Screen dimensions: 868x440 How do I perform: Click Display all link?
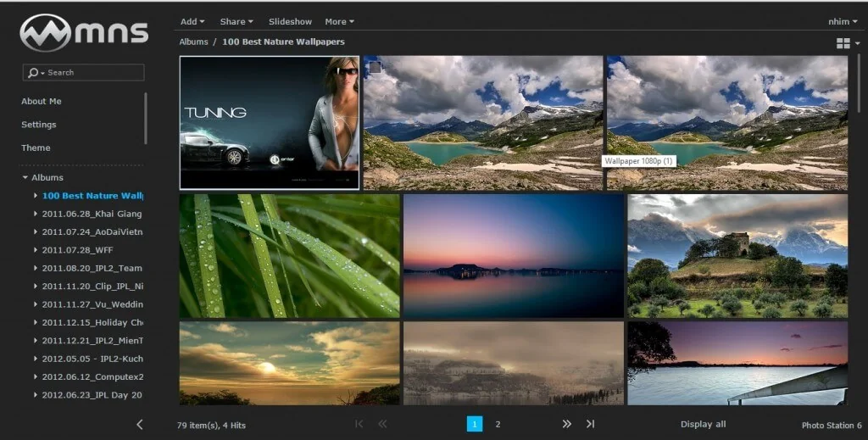click(x=703, y=424)
